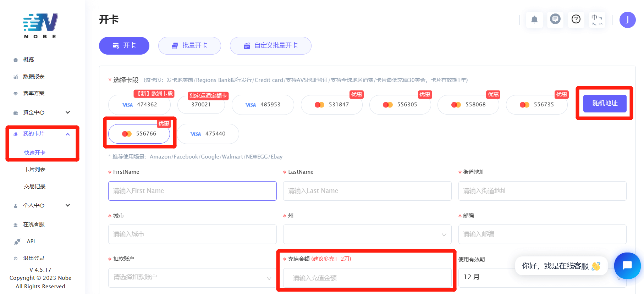Click the 你好，我是在线客服 greeting bubble
Screen dimensions: 644x294
point(561,266)
